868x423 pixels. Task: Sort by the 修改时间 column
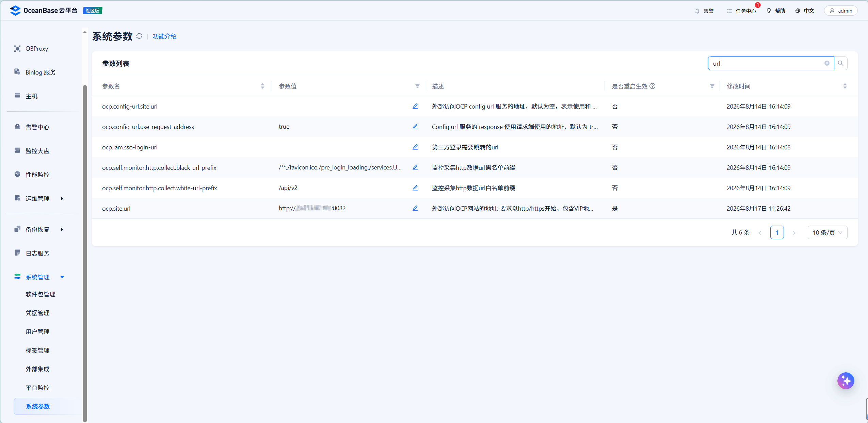[845, 86]
